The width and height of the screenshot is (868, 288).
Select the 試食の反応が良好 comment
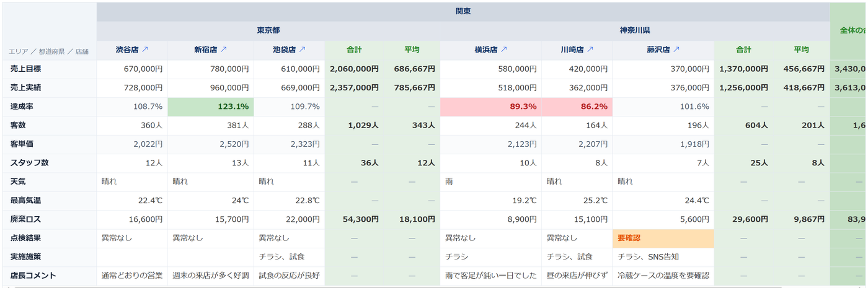point(289,276)
